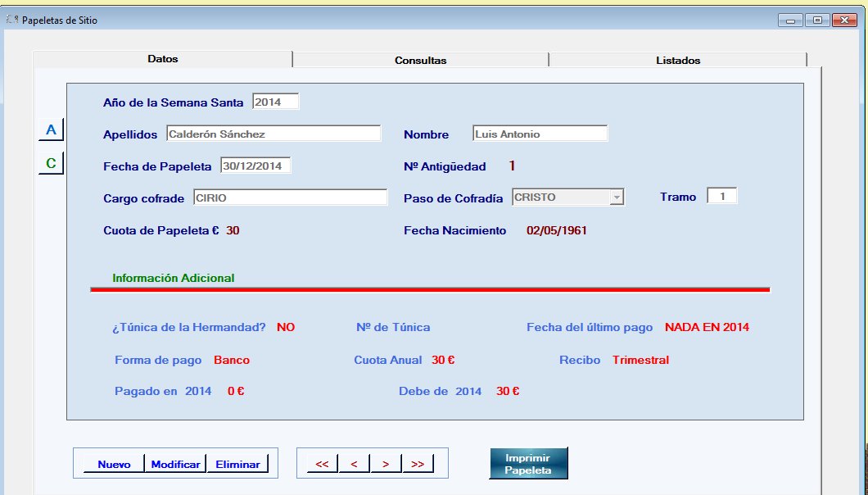Click the green C side button
The image size is (868, 495).
pos(51,164)
